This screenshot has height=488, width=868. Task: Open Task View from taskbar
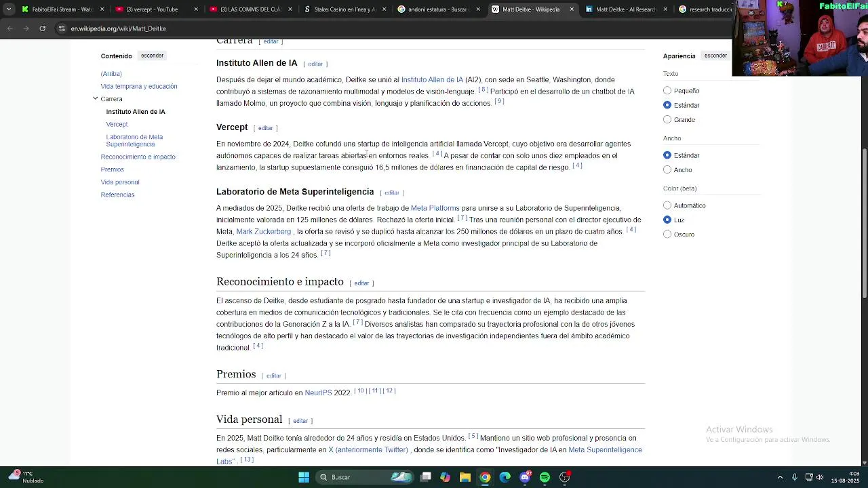tap(425, 477)
